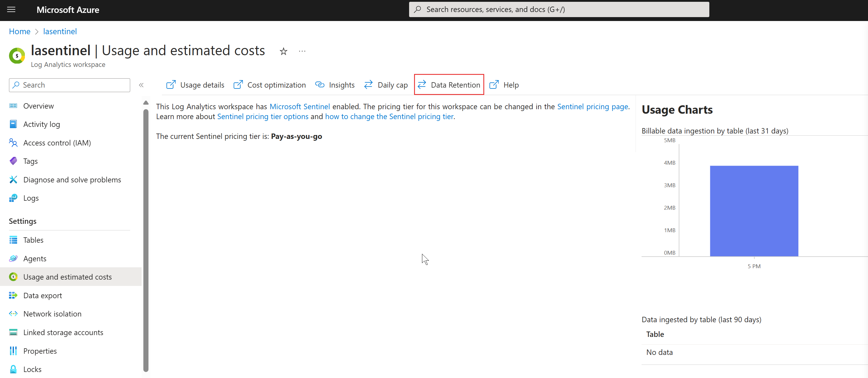Click the Tables icon under Settings

(x=13, y=240)
